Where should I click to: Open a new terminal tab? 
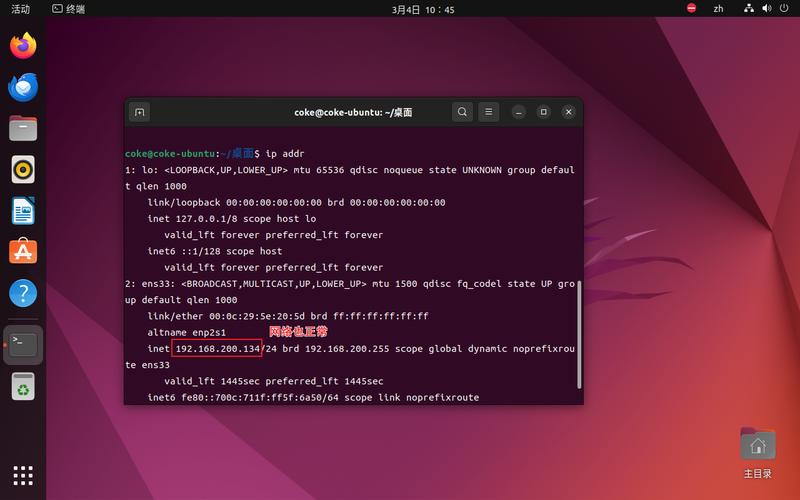(x=139, y=112)
